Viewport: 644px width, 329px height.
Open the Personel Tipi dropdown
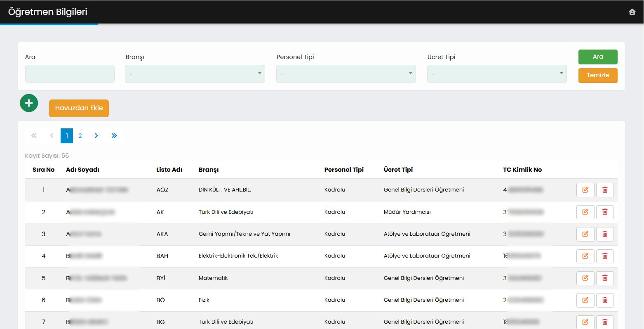point(346,74)
